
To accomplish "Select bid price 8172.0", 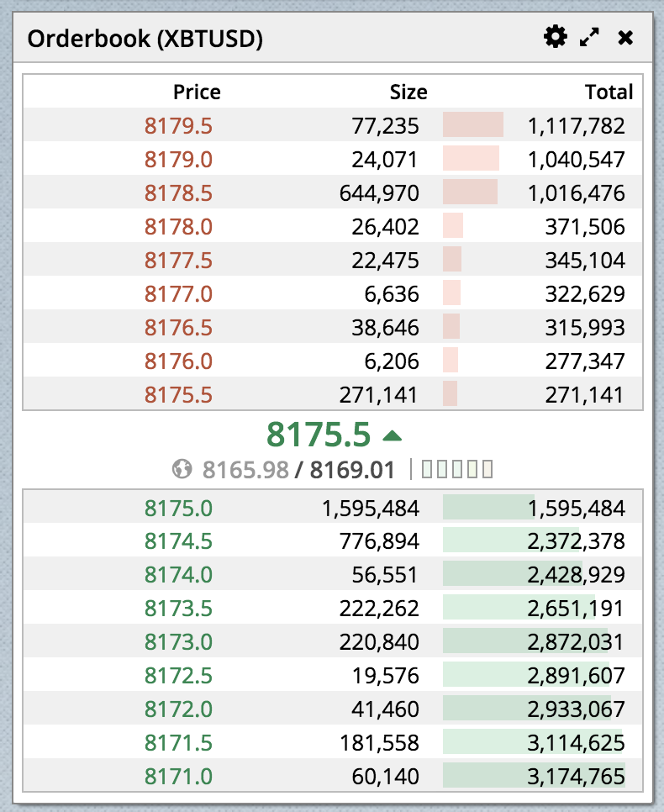I will click(178, 710).
